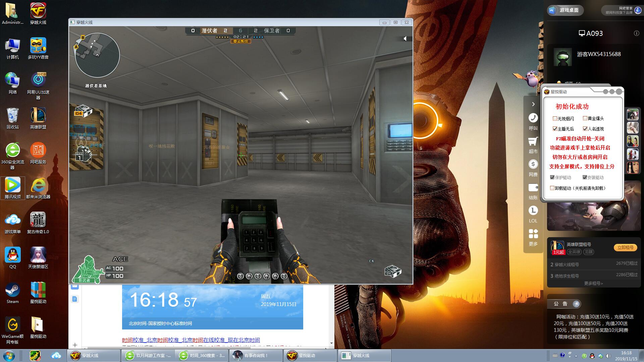Click the browser scrollbar down arrow

331,343
